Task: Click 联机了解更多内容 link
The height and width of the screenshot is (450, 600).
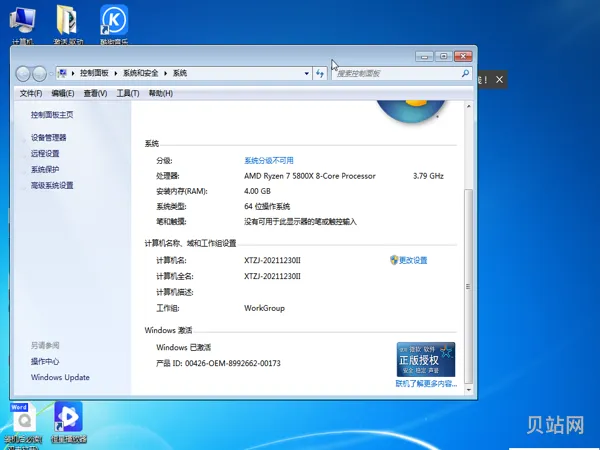Action: (426, 383)
